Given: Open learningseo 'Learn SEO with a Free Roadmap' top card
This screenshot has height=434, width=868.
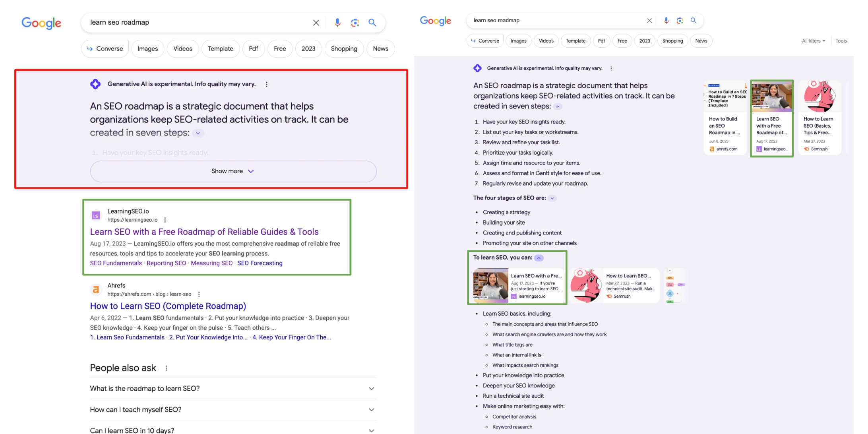Looking at the screenshot, I should click(772, 118).
